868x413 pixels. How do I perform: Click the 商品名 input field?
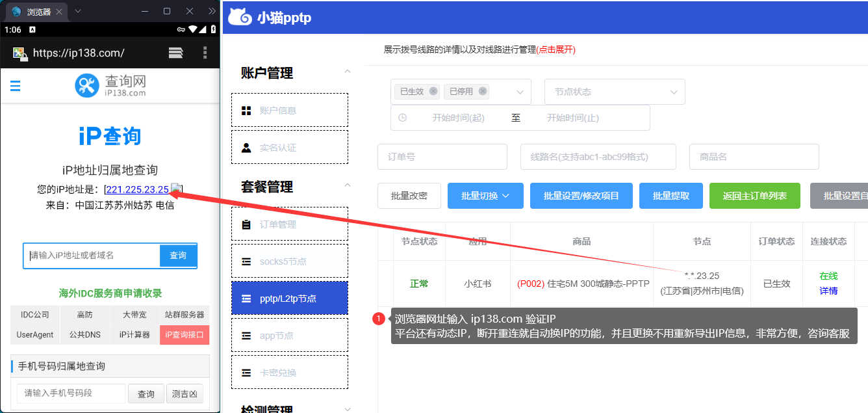point(754,157)
